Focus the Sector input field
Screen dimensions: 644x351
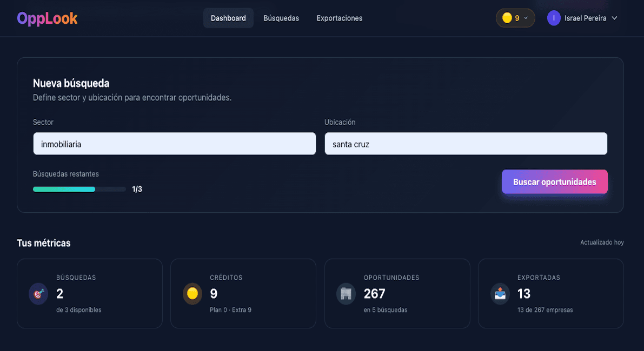tap(174, 144)
